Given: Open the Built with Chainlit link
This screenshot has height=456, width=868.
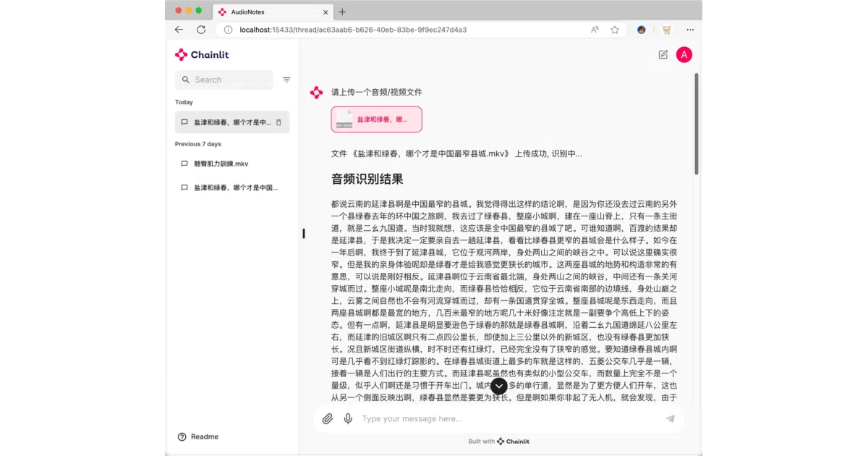Looking at the screenshot, I should pyautogui.click(x=499, y=442).
